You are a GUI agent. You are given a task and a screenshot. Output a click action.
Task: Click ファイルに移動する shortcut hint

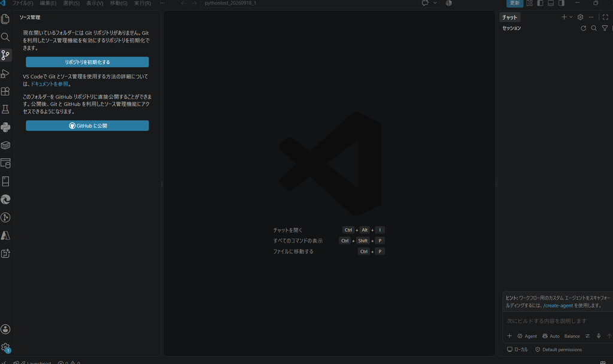click(293, 251)
